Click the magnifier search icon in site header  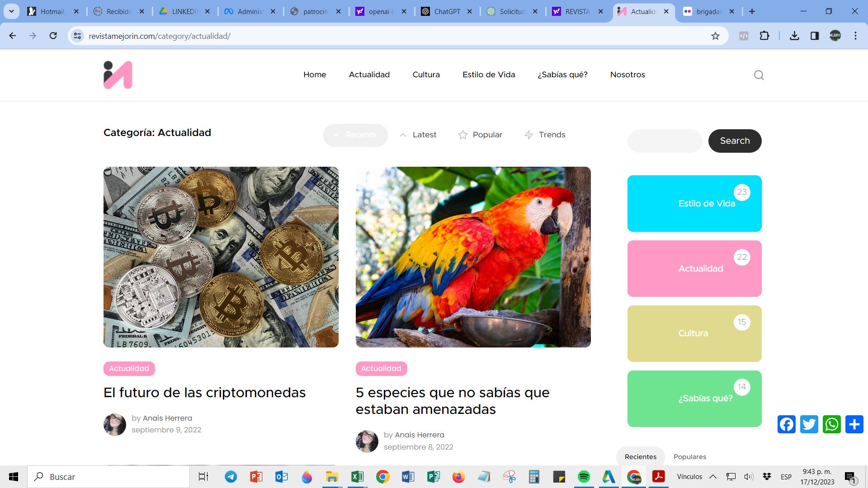[x=759, y=75]
